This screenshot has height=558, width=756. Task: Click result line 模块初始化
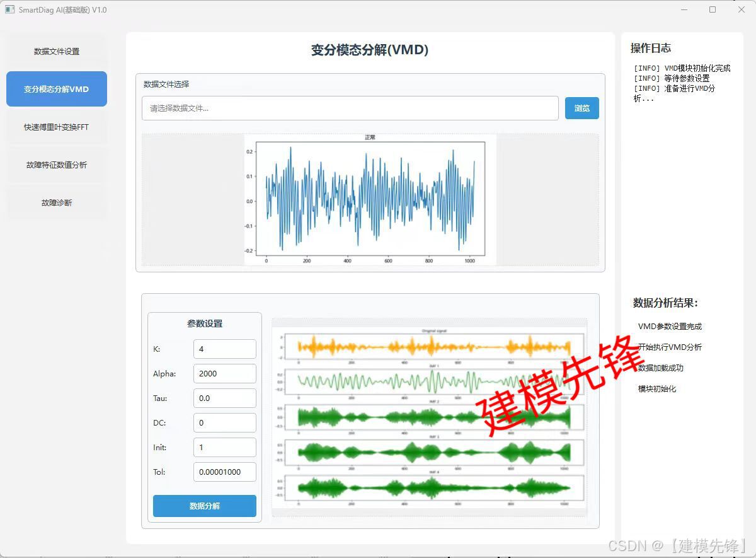click(657, 389)
